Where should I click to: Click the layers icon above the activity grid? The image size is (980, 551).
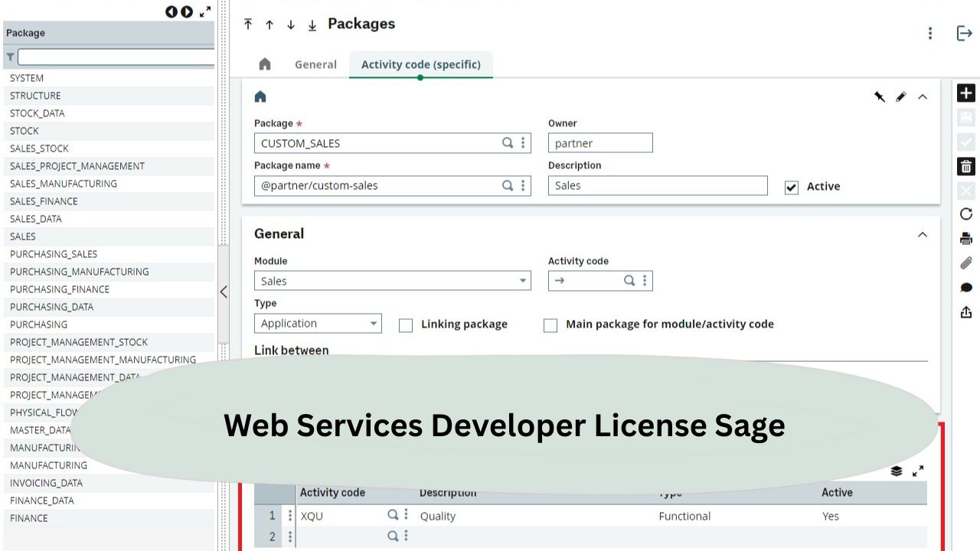click(897, 471)
